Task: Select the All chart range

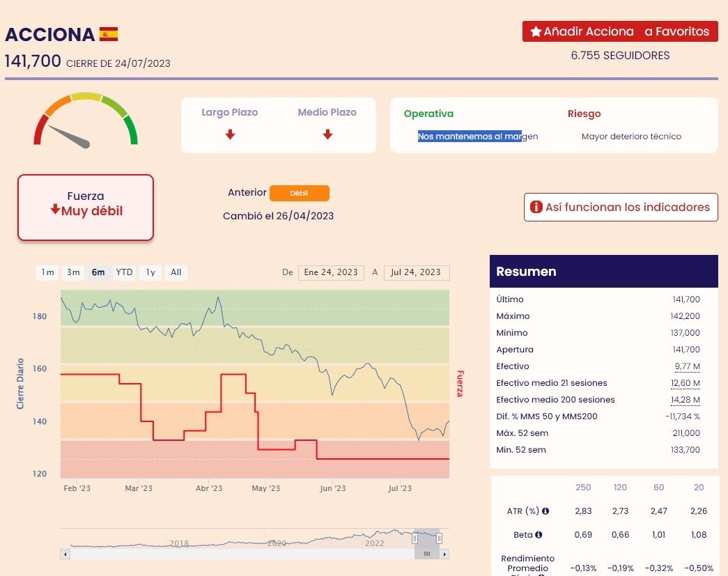Action: pyautogui.click(x=176, y=272)
